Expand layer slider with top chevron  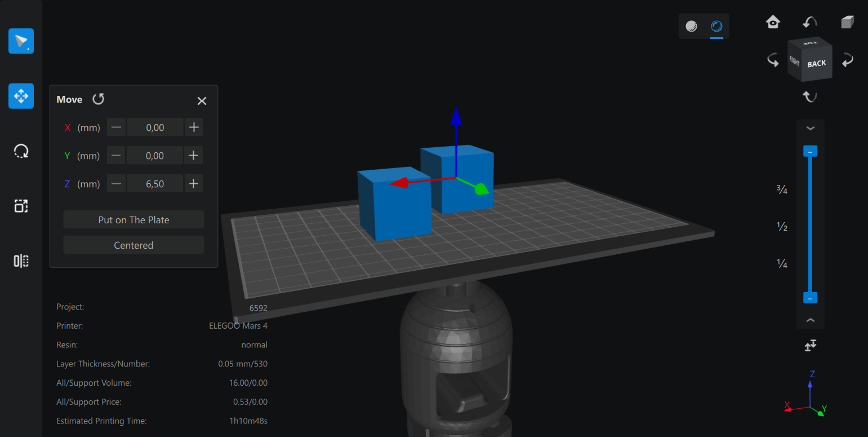tap(810, 128)
